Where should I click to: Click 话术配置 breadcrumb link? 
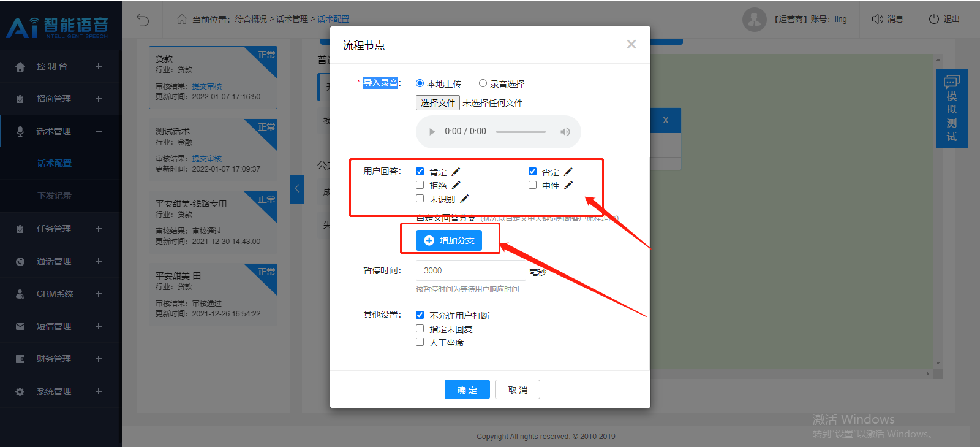(333, 20)
